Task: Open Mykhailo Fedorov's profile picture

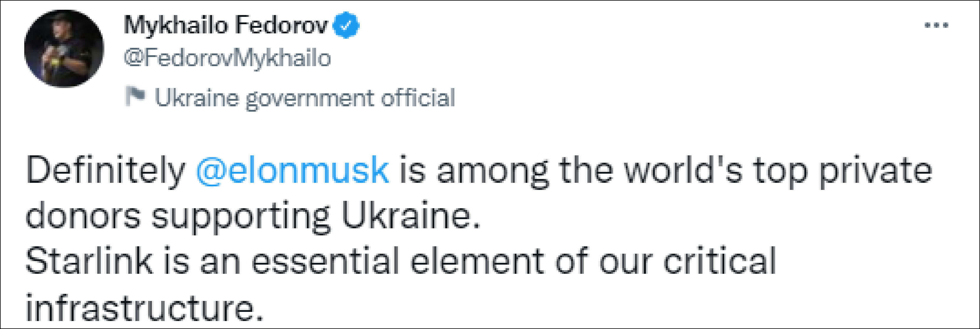Action: [64, 49]
